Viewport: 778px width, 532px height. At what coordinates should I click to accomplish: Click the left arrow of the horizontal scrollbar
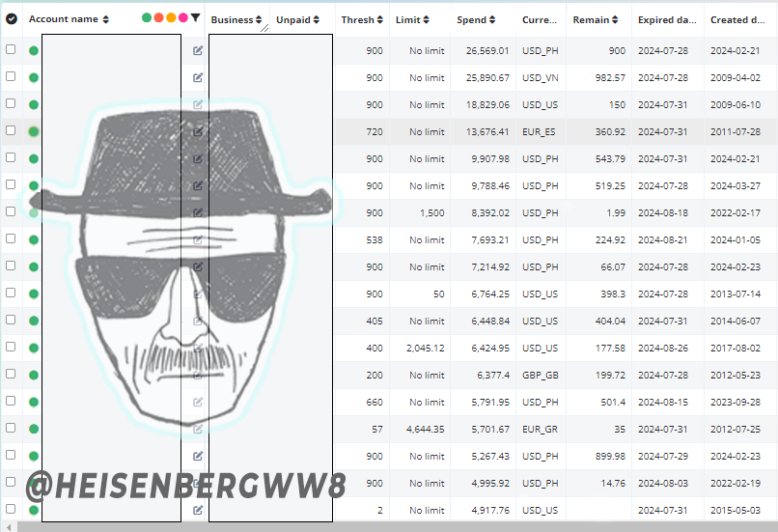tap(9, 527)
